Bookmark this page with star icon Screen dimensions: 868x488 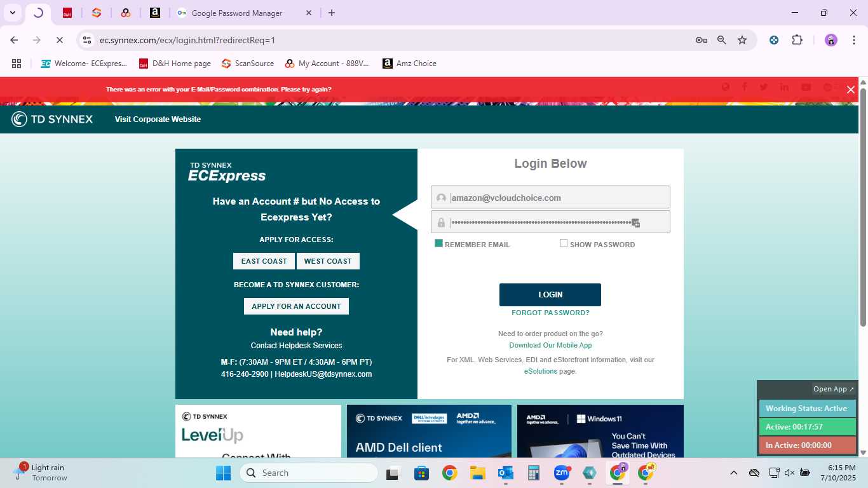coord(742,40)
